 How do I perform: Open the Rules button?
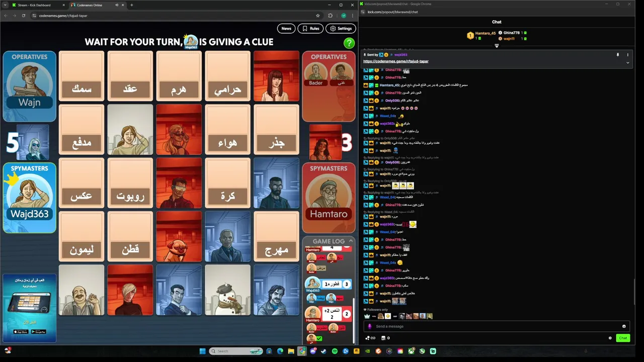310,29
